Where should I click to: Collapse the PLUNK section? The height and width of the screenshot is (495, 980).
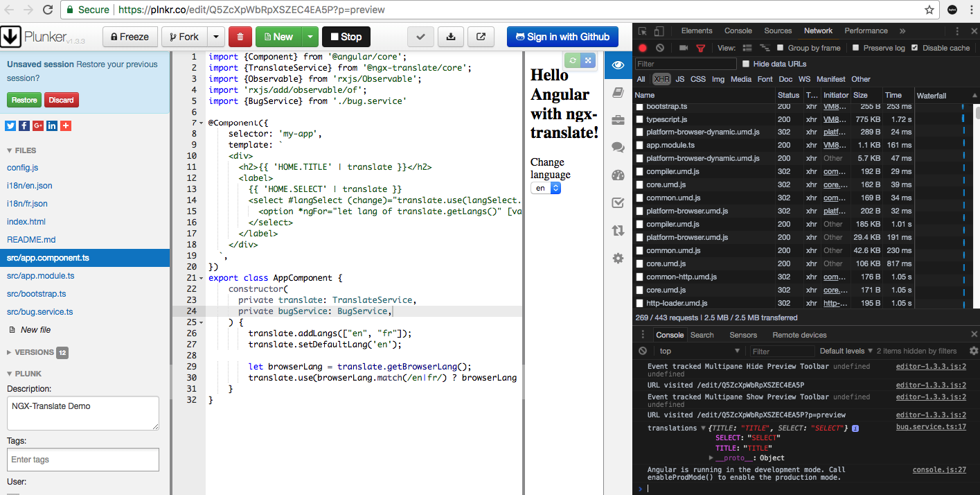point(24,373)
